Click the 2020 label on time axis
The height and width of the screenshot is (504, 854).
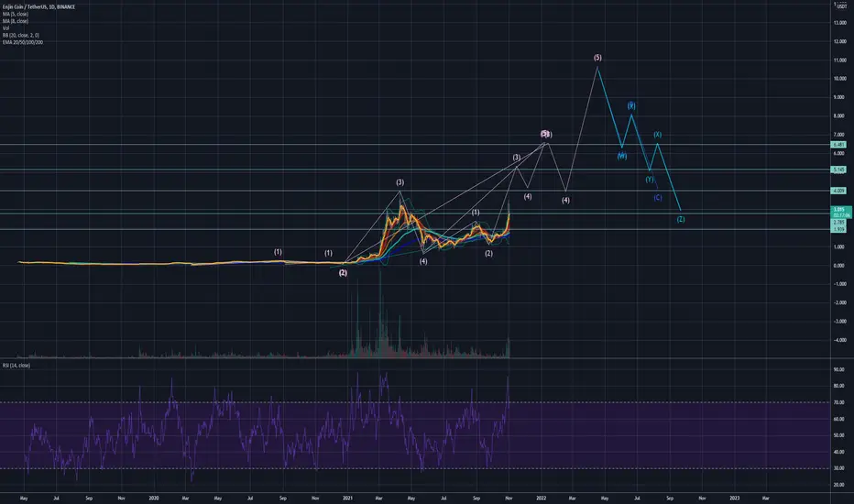click(154, 498)
